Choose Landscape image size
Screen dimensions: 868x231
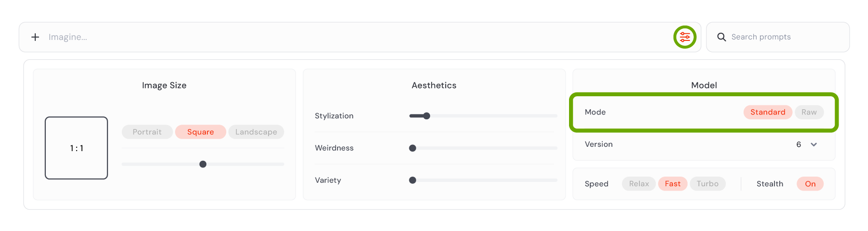[x=256, y=132]
